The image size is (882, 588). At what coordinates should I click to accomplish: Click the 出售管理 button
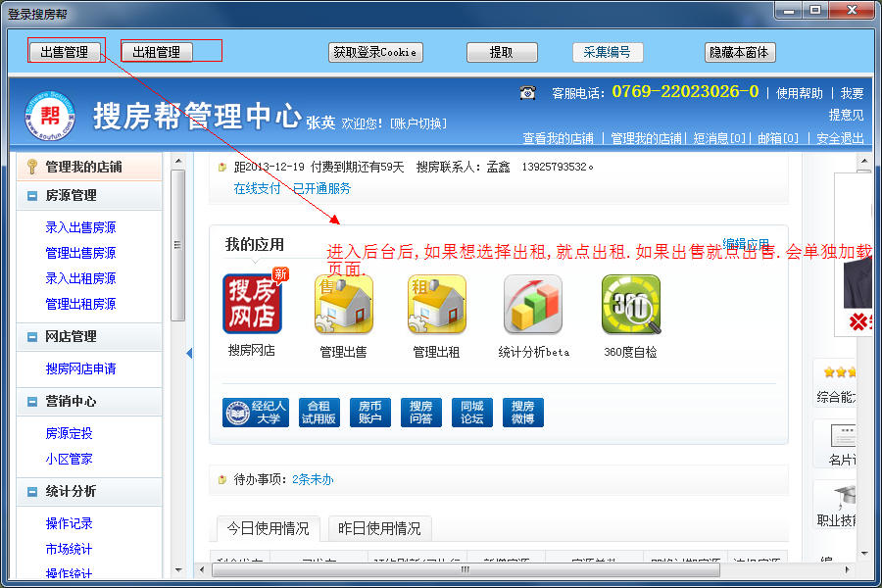(x=64, y=52)
